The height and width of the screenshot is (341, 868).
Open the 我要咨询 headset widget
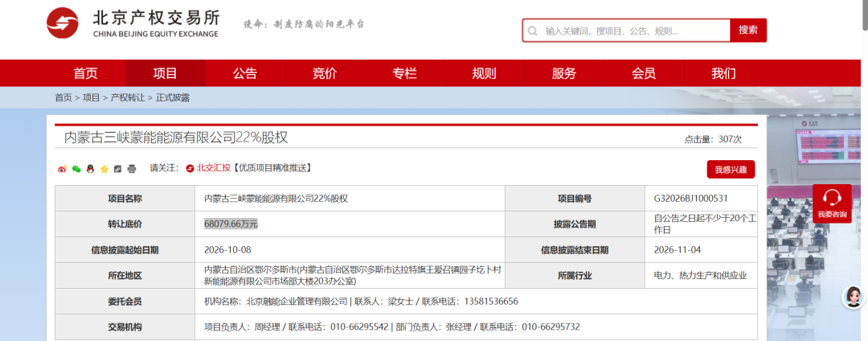pyautogui.click(x=832, y=203)
